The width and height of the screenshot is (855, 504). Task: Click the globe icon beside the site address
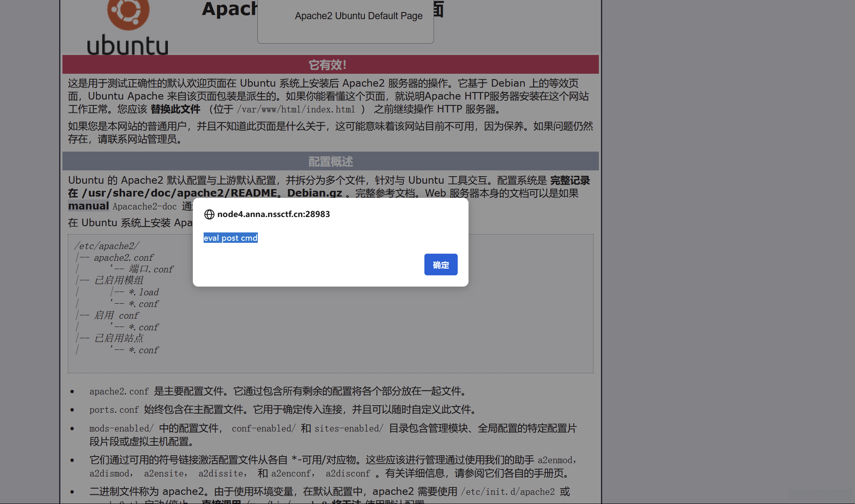tap(209, 214)
